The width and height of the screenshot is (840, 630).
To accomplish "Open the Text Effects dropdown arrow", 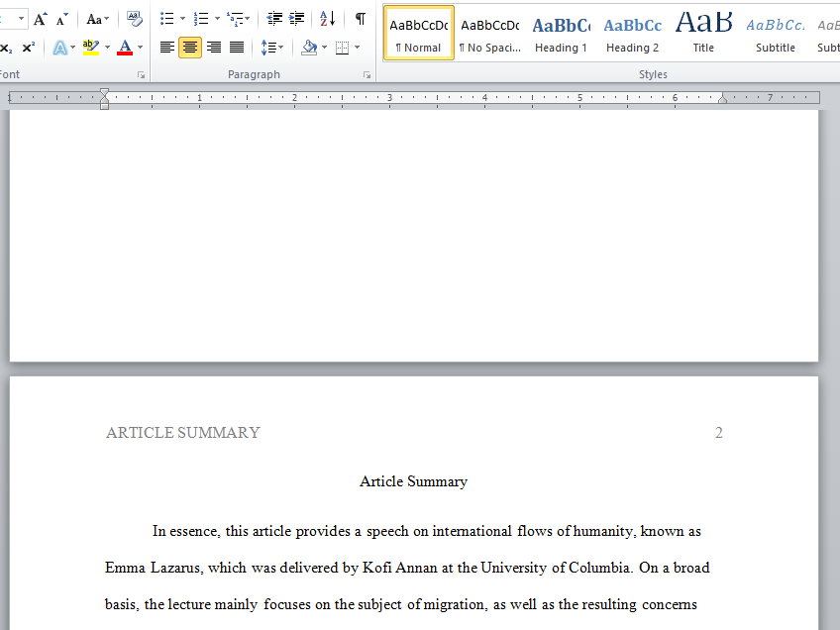I will 73,48.
